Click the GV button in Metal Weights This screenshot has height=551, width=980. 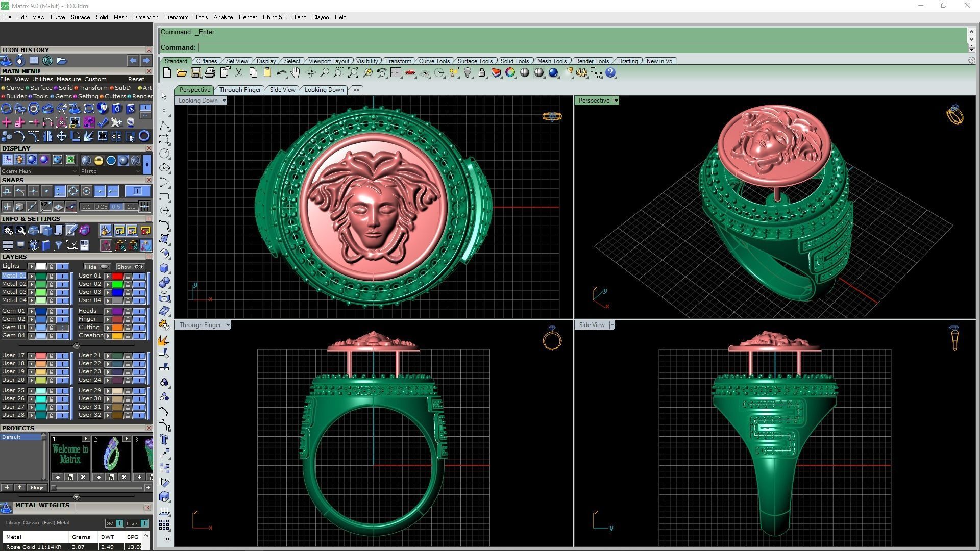coord(114,523)
